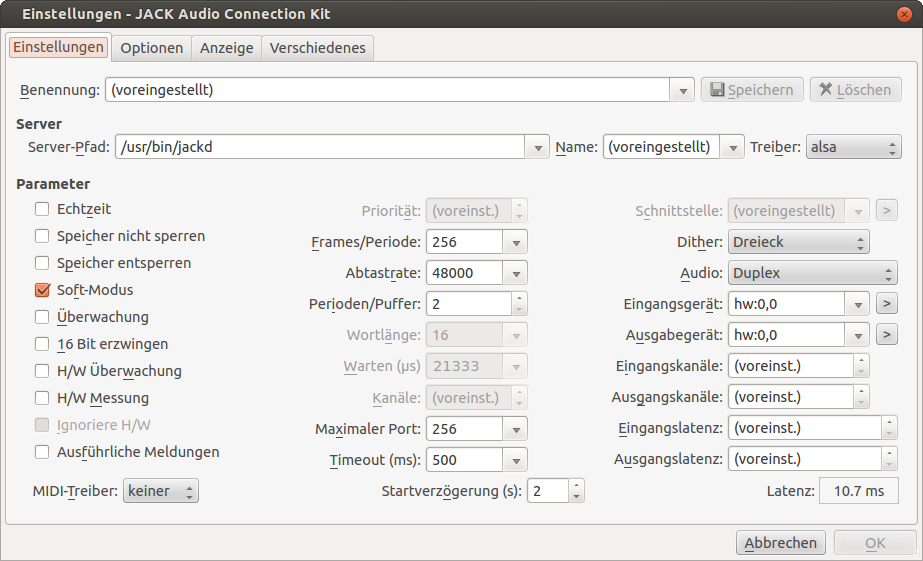
Task: Switch to the Optionen tab
Action: 152,48
